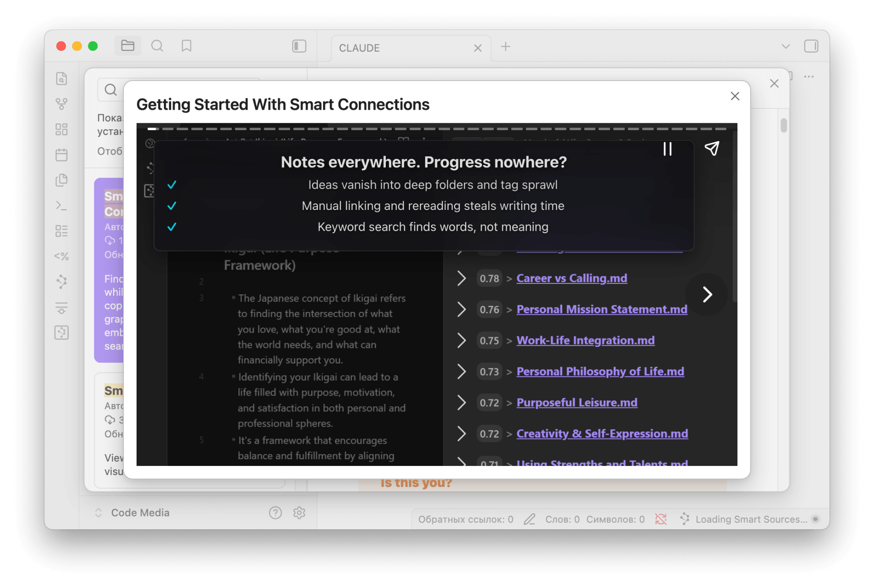
Task: Open the tab list dropdown chevron
Action: [x=786, y=46]
